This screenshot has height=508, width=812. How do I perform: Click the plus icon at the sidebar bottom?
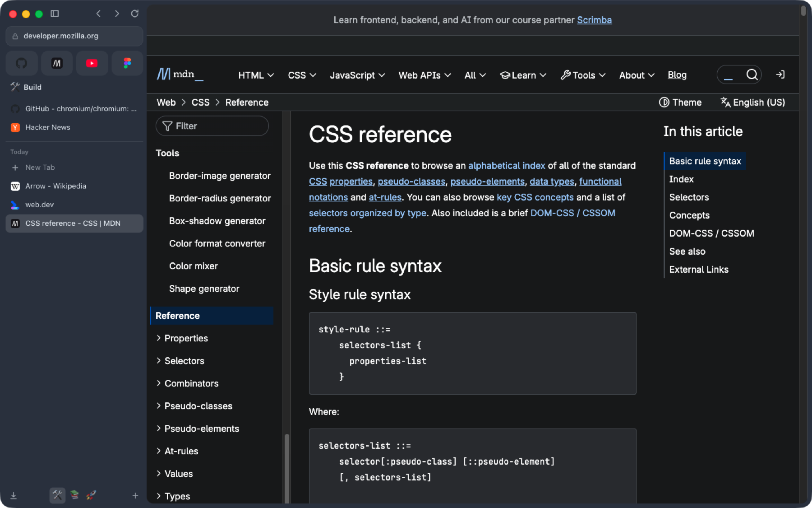[x=135, y=495]
